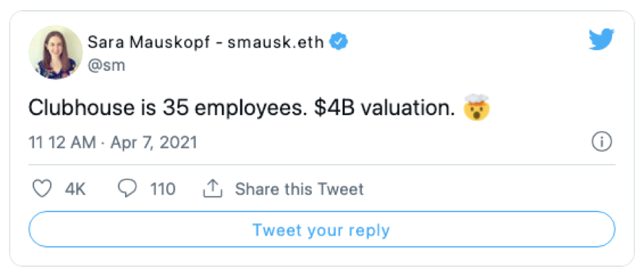The image size is (644, 269).
Task: Like the tweet with the heart icon
Action: click(42, 189)
